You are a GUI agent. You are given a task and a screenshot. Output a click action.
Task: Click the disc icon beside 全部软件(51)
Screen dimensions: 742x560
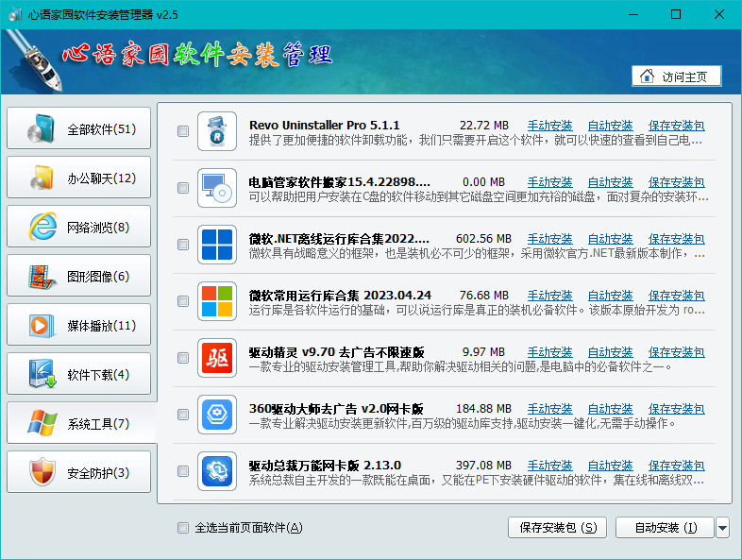[x=42, y=128]
